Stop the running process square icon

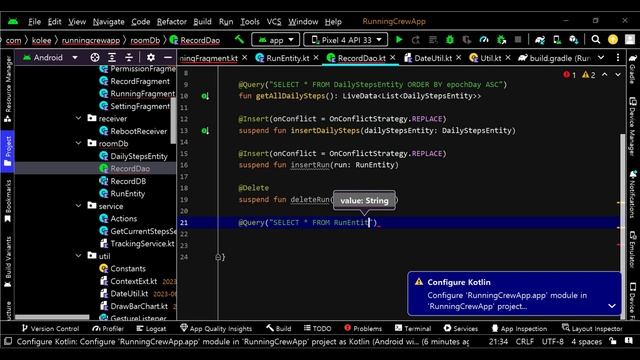pyautogui.click(x=518, y=40)
